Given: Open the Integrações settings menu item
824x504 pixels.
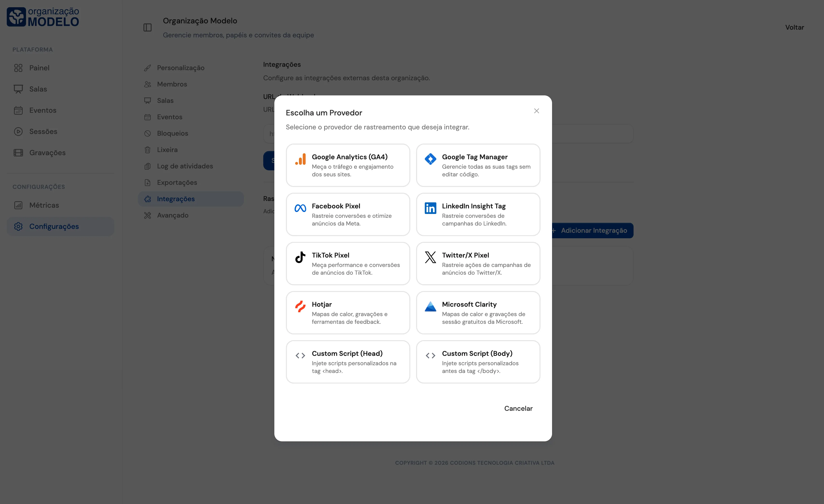Looking at the screenshot, I should pyautogui.click(x=176, y=199).
